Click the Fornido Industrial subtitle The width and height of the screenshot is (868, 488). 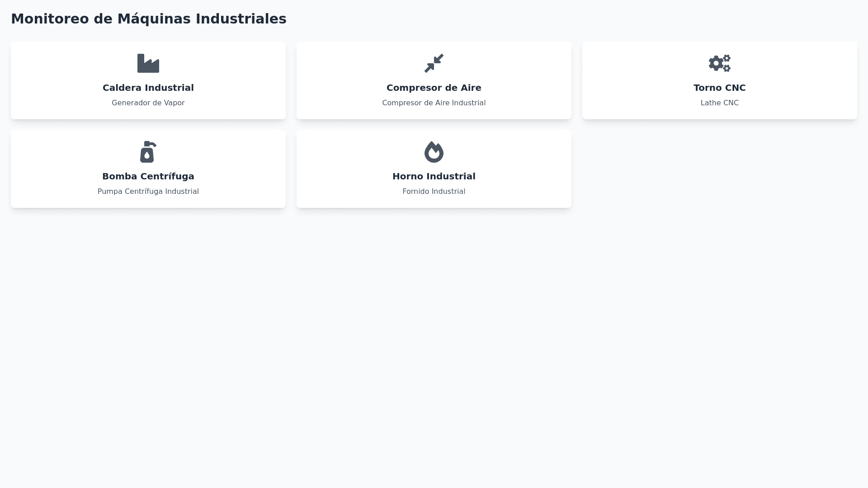[434, 192]
